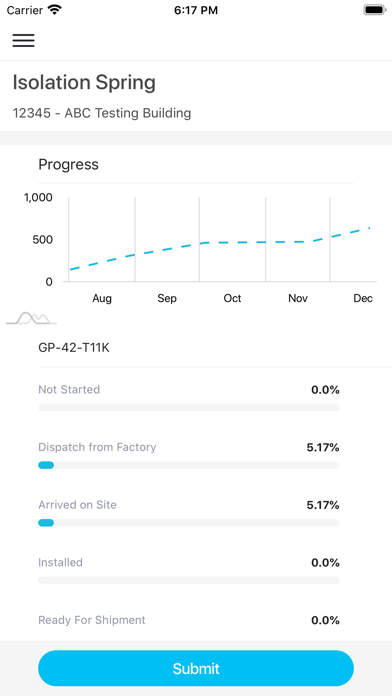Image resolution: width=392 pixels, height=696 pixels.
Task: Tap the Progress section heading
Action: [68, 164]
